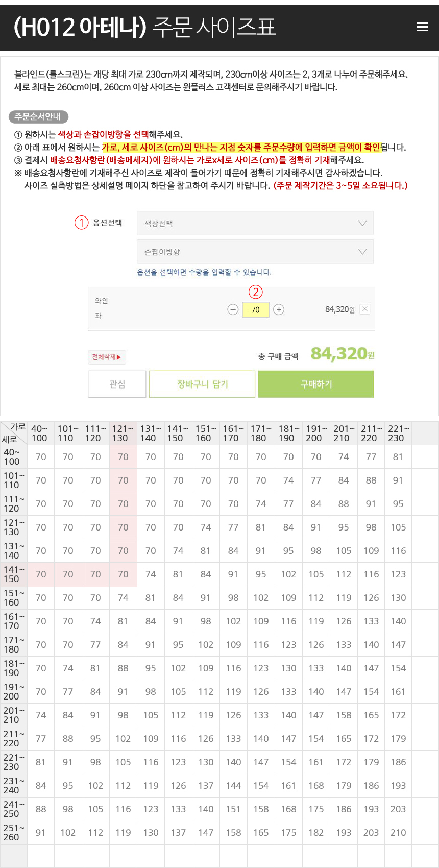This screenshot has width=439, height=868.
Task: Expand the 색상선택 color dropdown
Action: click(255, 224)
